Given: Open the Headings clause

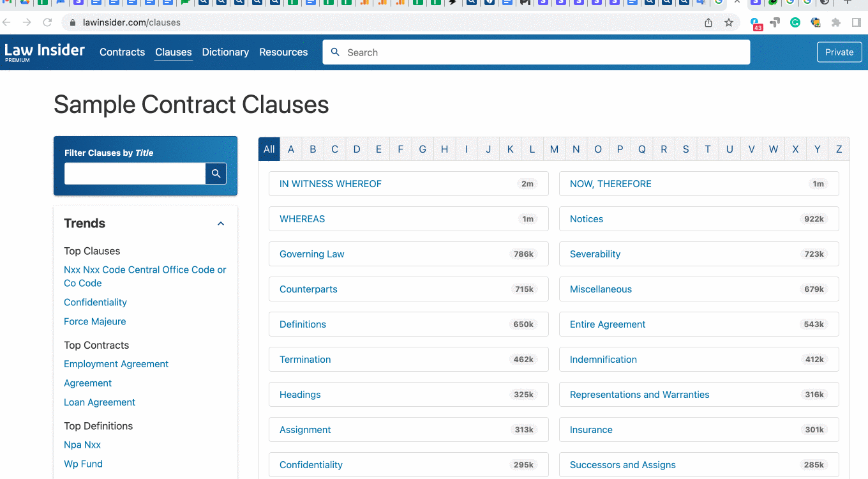Looking at the screenshot, I should (x=408, y=395).
